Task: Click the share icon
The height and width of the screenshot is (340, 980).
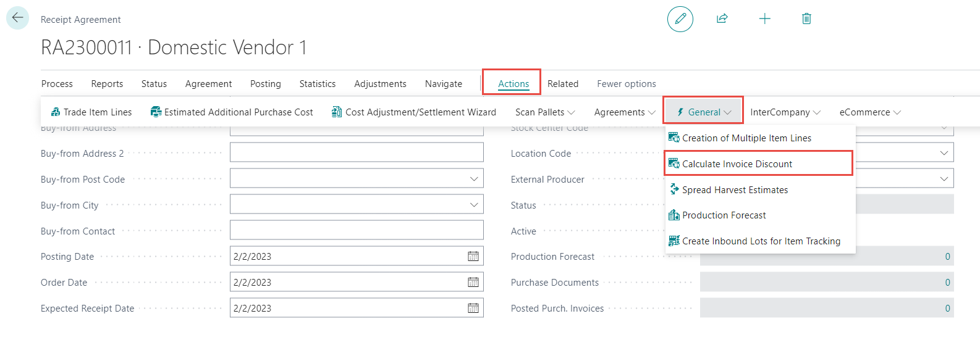Action: coord(722,19)
